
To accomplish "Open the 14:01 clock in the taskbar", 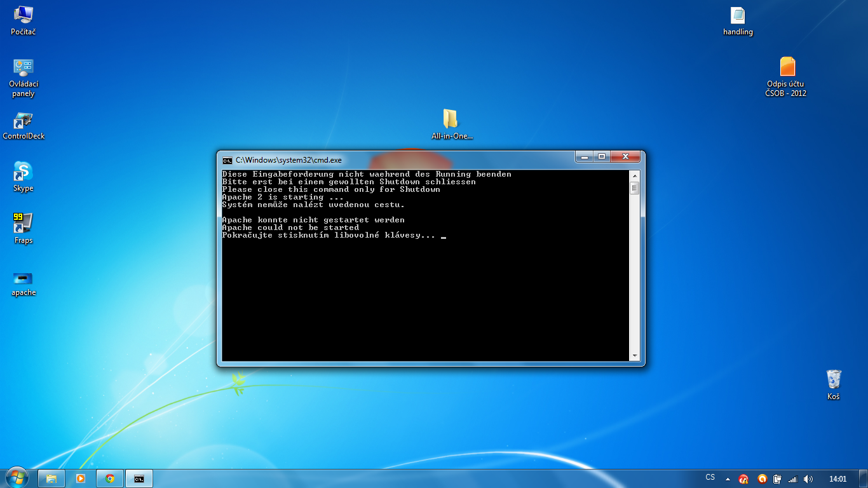I will tap(838, 479).
